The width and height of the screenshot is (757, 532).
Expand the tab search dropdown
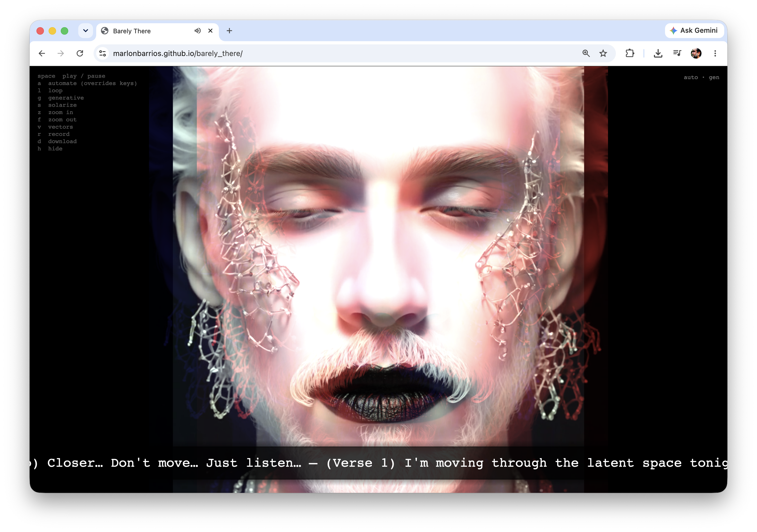tap(86, 31)
